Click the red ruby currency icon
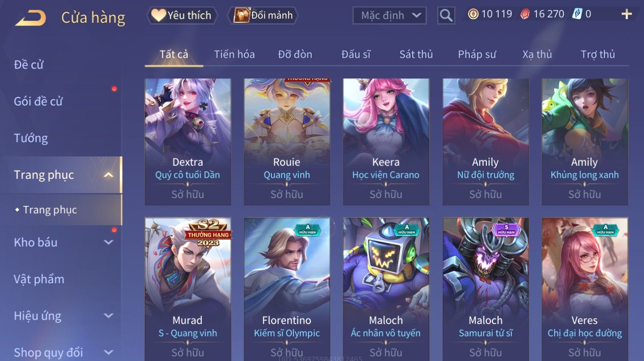Viewport: 644px width, 361px height. click(x=525, y=15)
